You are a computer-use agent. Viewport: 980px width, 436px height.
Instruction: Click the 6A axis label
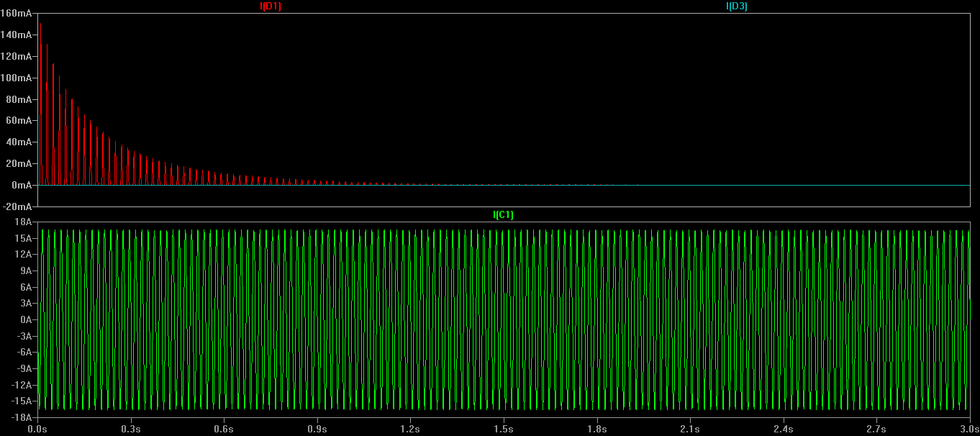click(27, 287)
